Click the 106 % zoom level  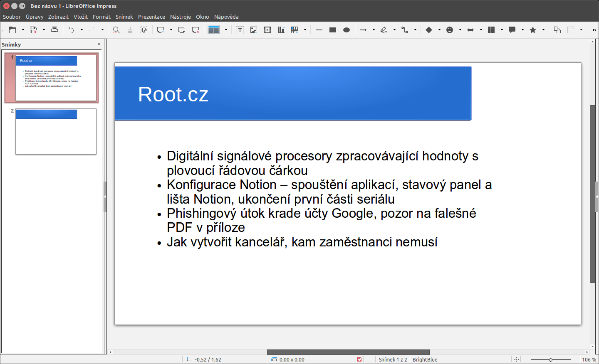(x=589, y=360)
